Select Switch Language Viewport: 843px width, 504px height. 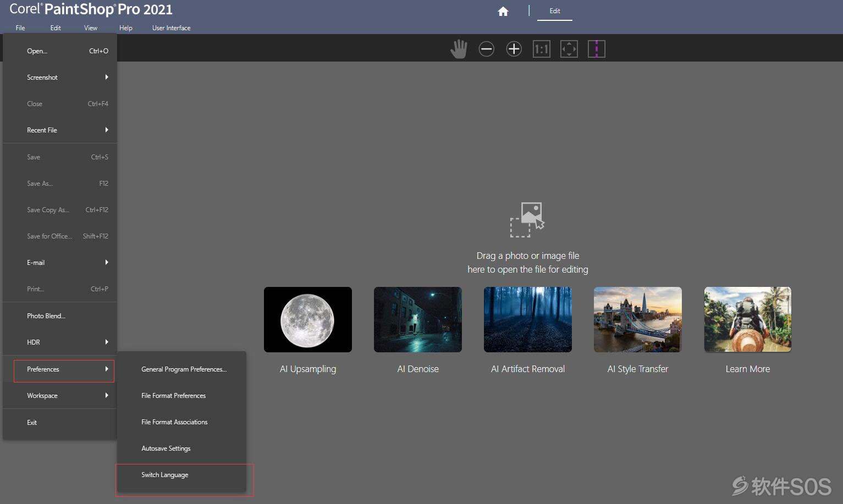[x=182, y=475]
